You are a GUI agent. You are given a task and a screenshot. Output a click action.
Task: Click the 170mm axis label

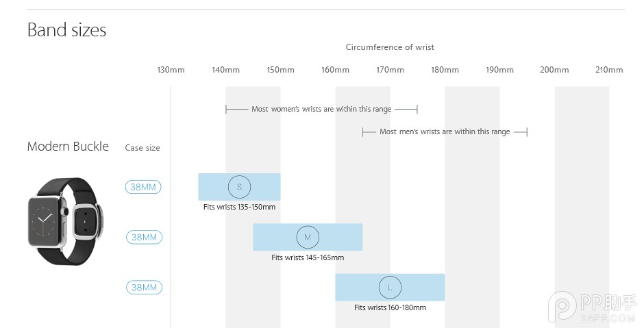390,70
